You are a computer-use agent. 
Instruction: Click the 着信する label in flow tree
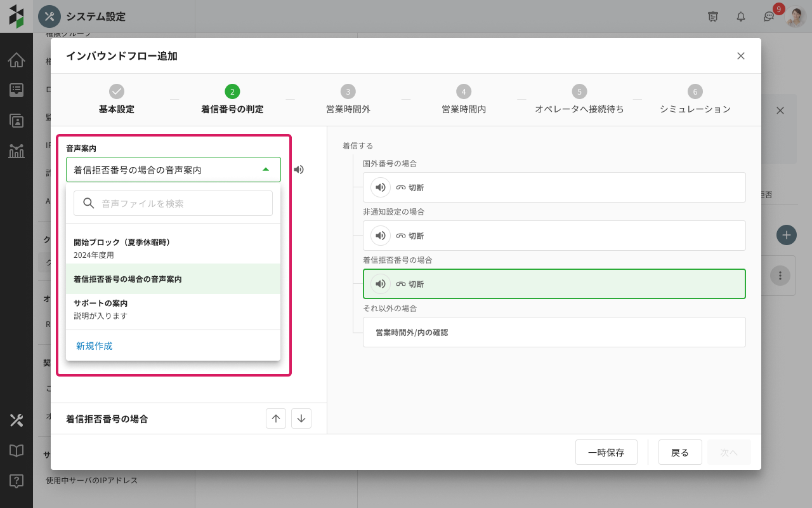(358, 145)
